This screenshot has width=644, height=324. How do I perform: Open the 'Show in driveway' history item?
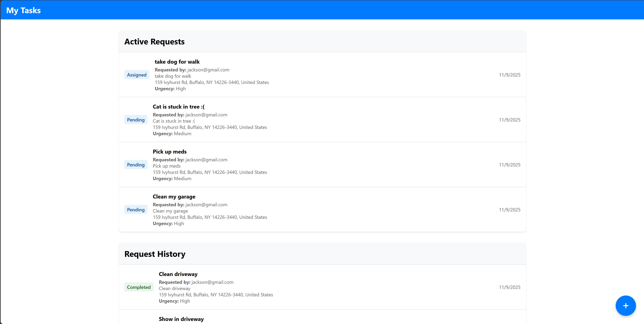[181, 319]
